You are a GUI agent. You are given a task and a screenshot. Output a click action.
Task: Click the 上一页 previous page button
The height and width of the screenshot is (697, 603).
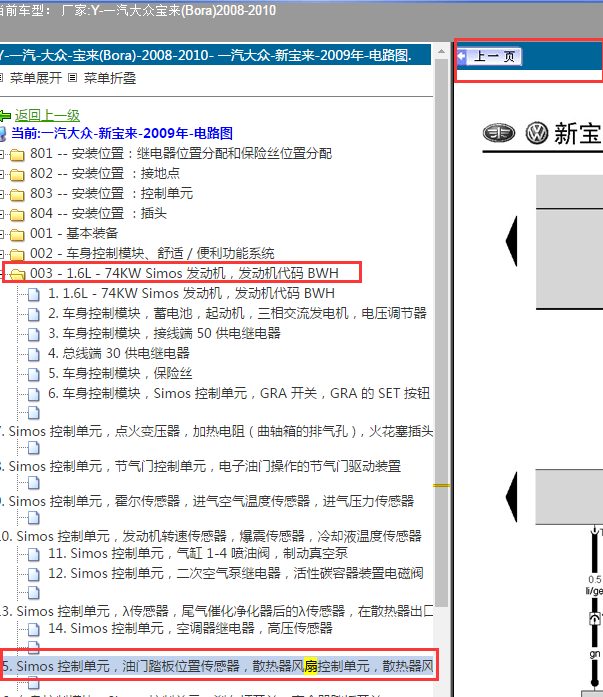click(x=489, y=56)
